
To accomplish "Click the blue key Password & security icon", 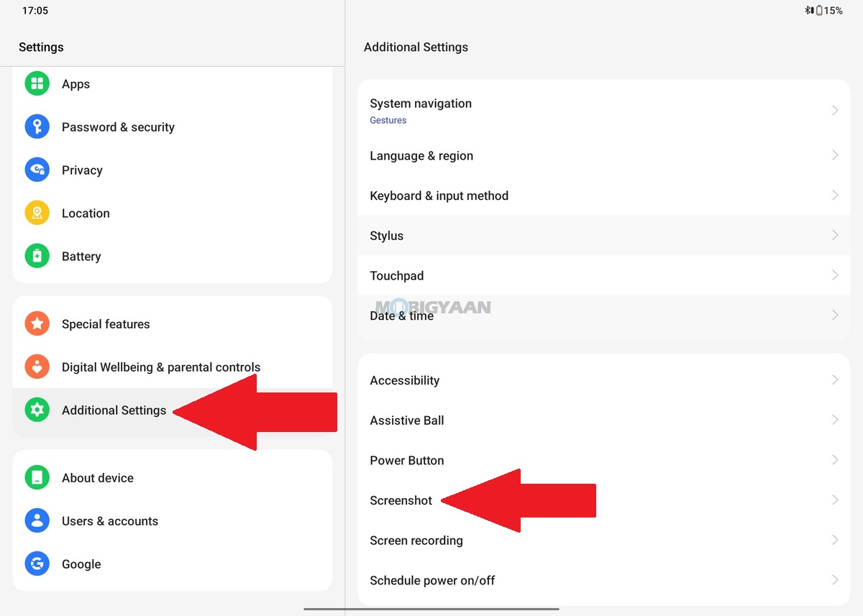I will pos(37,127).
